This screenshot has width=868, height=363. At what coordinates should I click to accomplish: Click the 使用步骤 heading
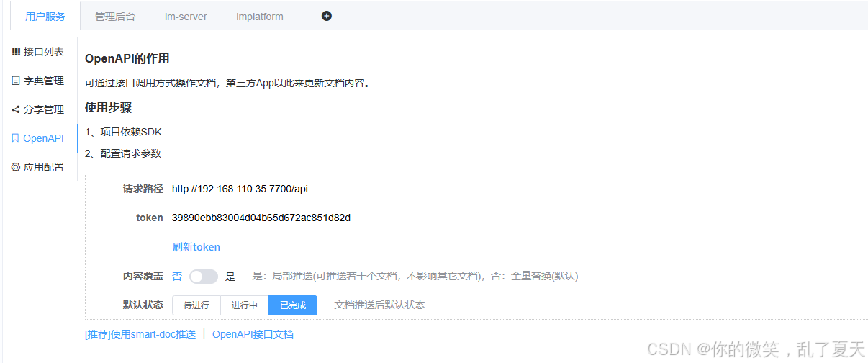coord(109,108)
